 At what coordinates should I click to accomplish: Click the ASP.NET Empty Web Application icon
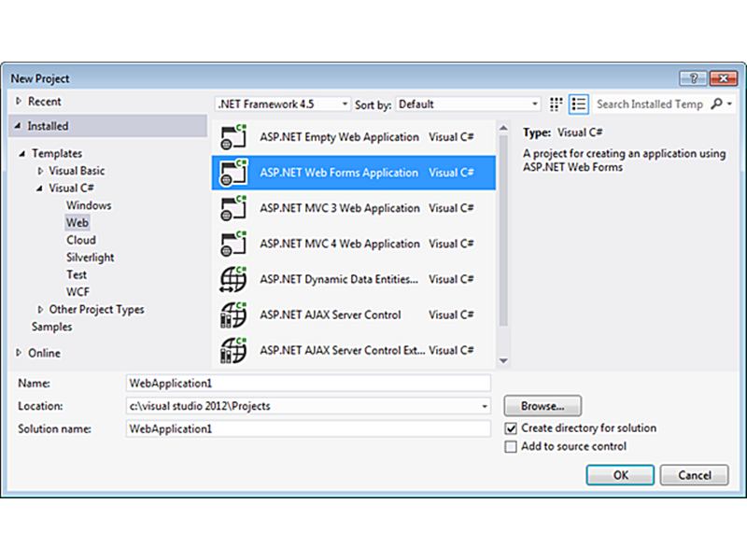(x=233, y=137)
